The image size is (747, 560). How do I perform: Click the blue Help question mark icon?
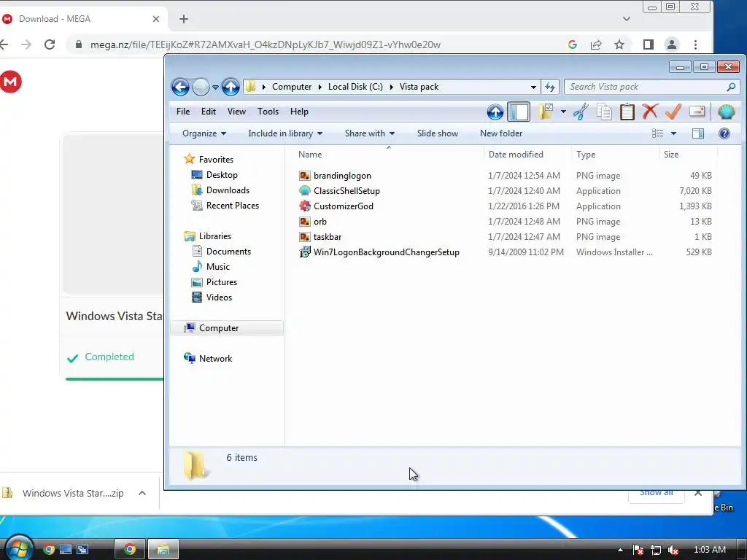[x=724, y=133]
